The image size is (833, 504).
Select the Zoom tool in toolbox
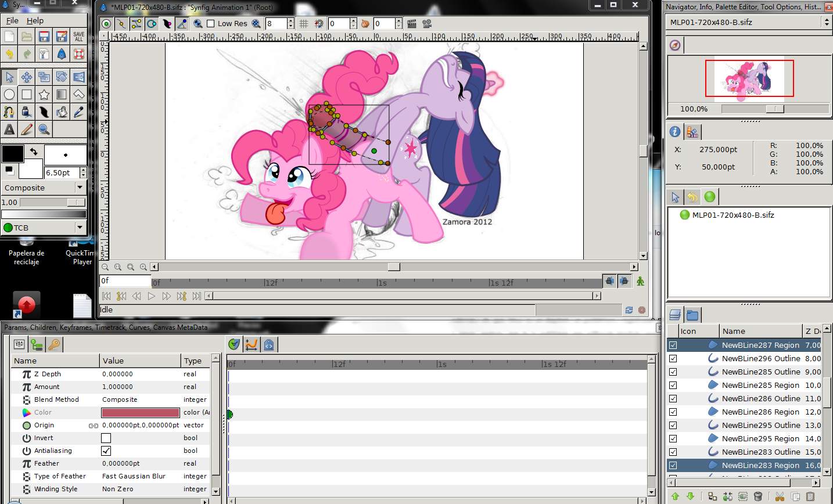point(44,129)
